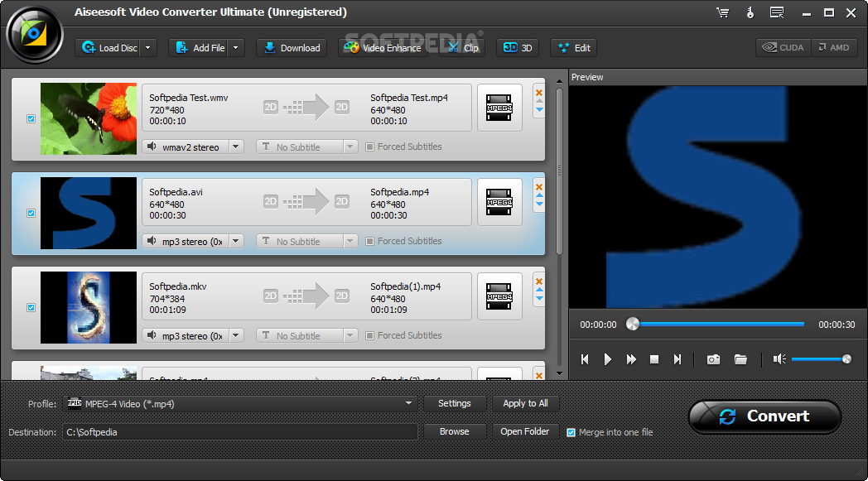Play the preview video

pos(607,360)
